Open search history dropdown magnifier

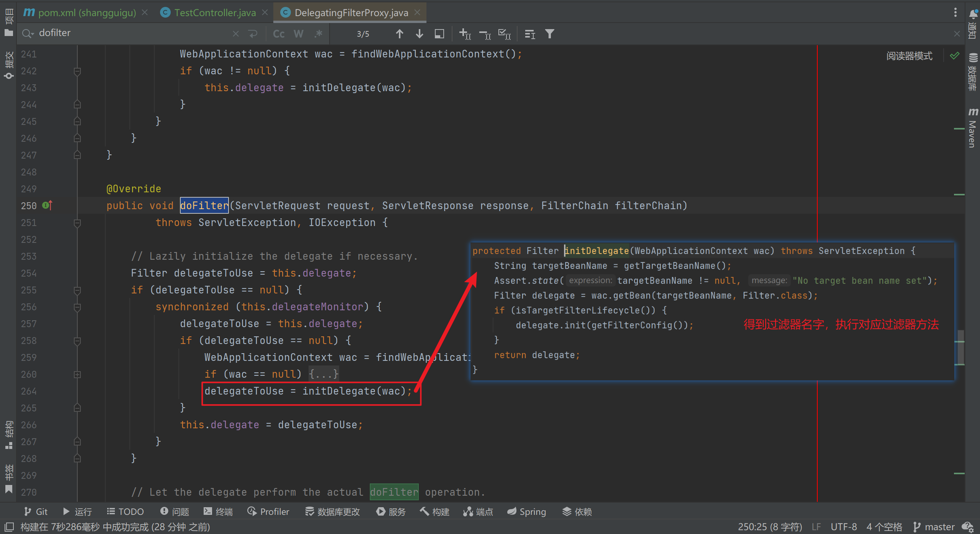(x=28, y=33)
